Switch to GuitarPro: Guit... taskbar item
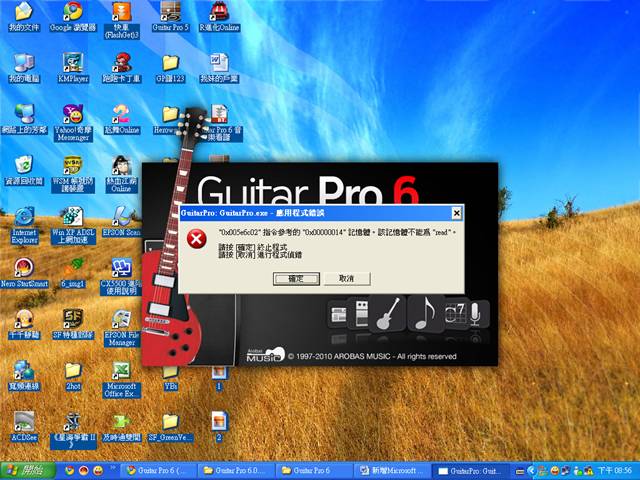Viewport: 640px width, 480px height. tap(470, 471)
